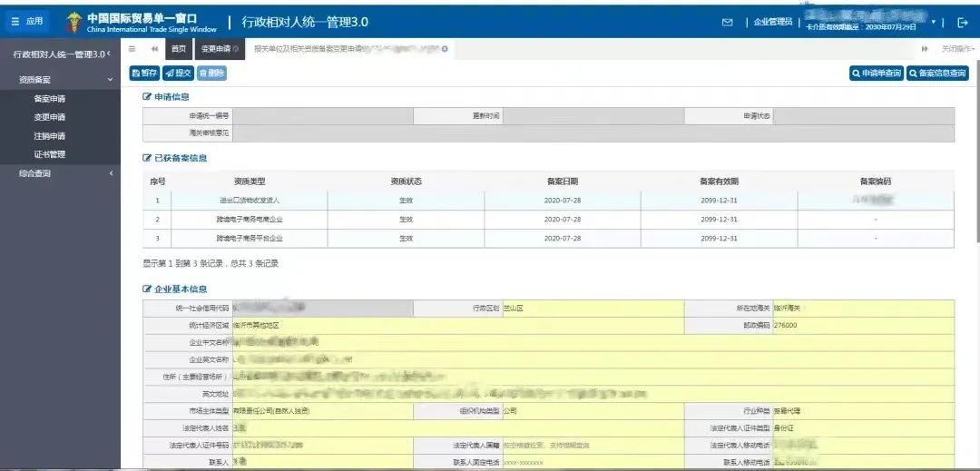Open the 应用 hamburger menu
Image resolution: width=980 pixels, height=471 pixels.
pos(26,22)
